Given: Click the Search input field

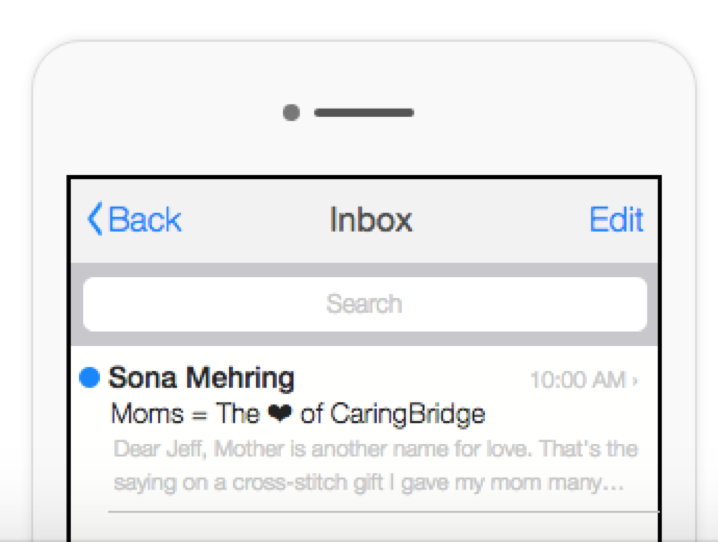Looking at the screenshot, I should click(364, 304).
